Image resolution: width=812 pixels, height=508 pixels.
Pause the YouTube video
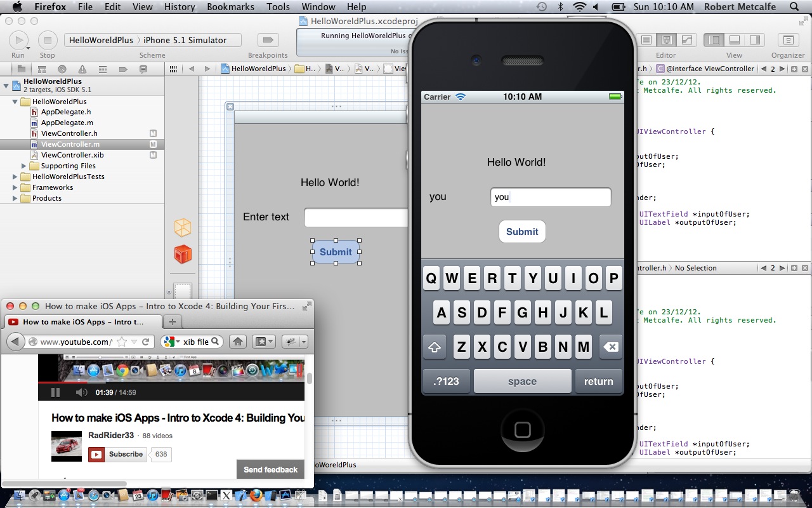(55, 392)
